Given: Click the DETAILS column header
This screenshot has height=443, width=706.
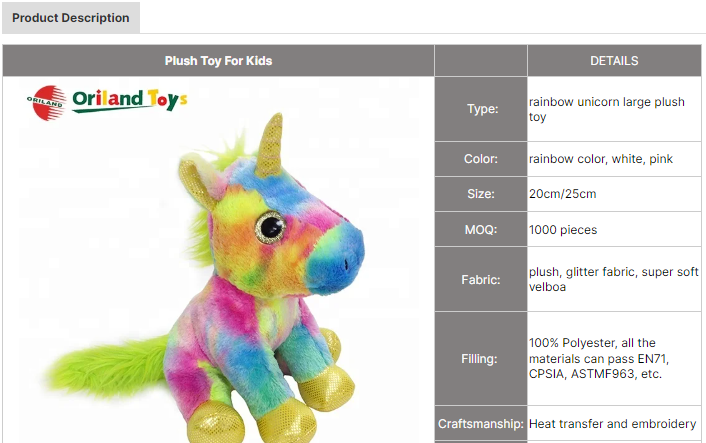Looking at the screenshot, I should 614,61.
